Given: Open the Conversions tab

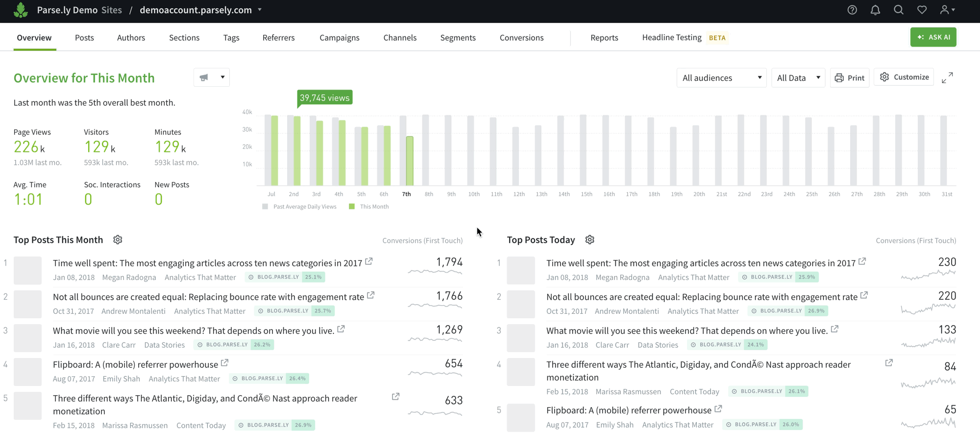Looking at the screenshot, I should [521, 37].
